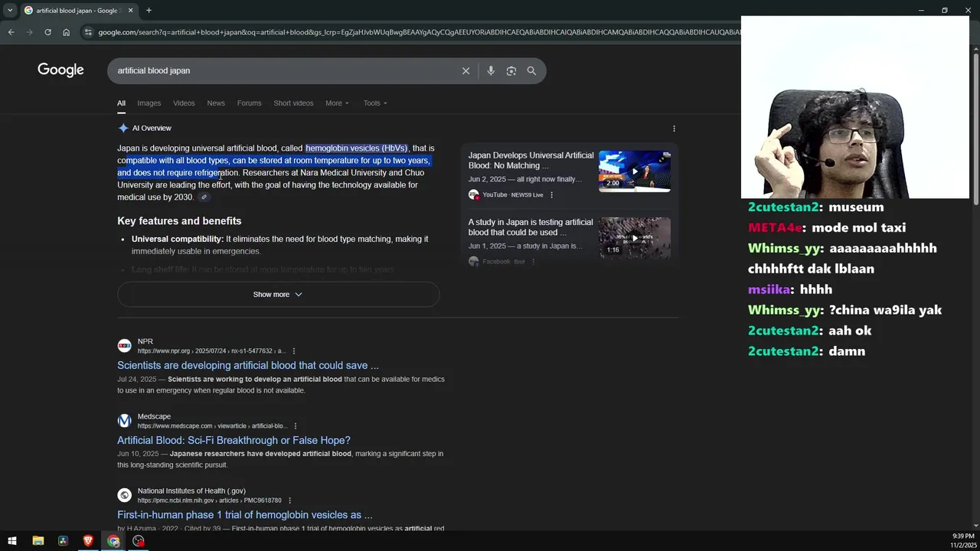Screen dimensions: 980x551
Task: Switch to Chrome in the taskbar
Action: [x=113, y=541]
